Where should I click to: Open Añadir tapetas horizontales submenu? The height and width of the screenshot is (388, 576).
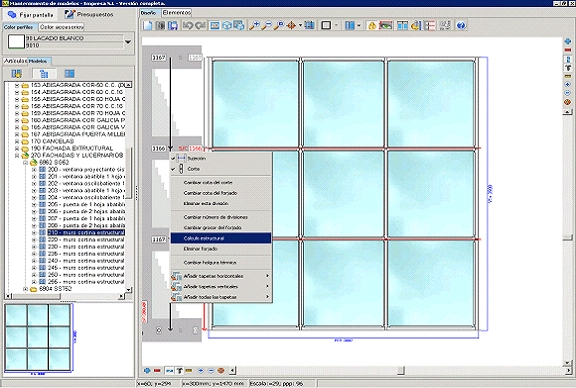click(x=221, y=276)
